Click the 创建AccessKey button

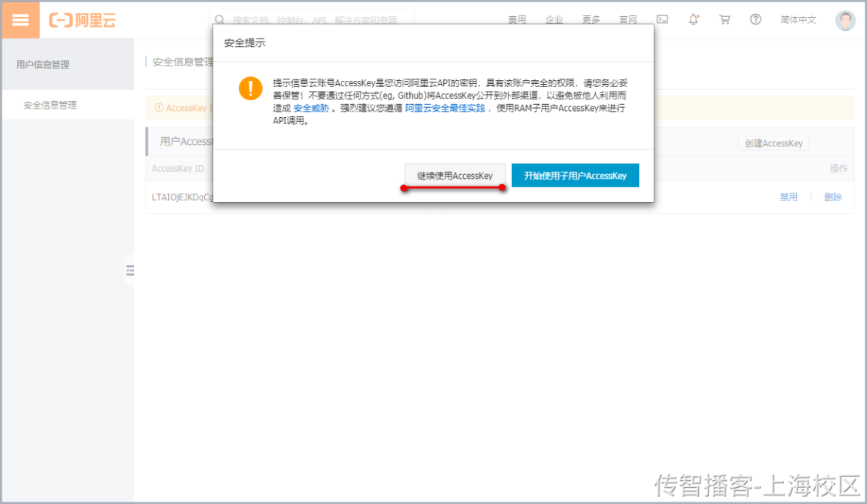coord(774,143)
